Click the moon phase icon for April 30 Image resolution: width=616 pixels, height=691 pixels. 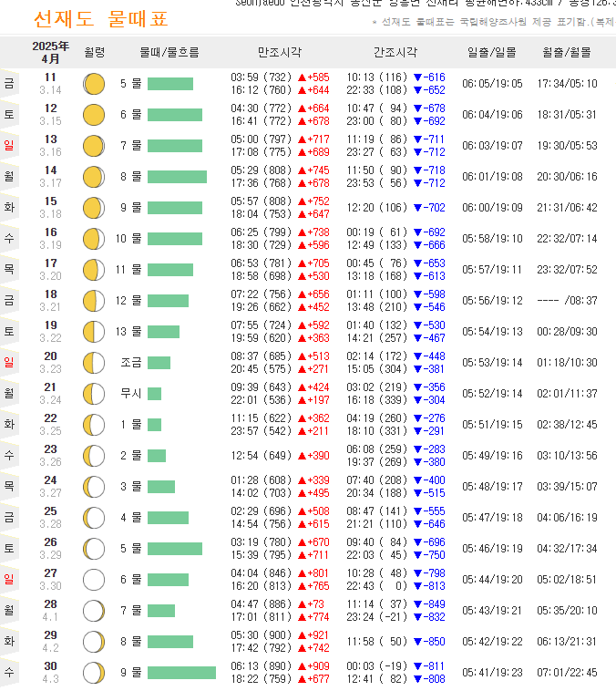[x=94, y=673]
